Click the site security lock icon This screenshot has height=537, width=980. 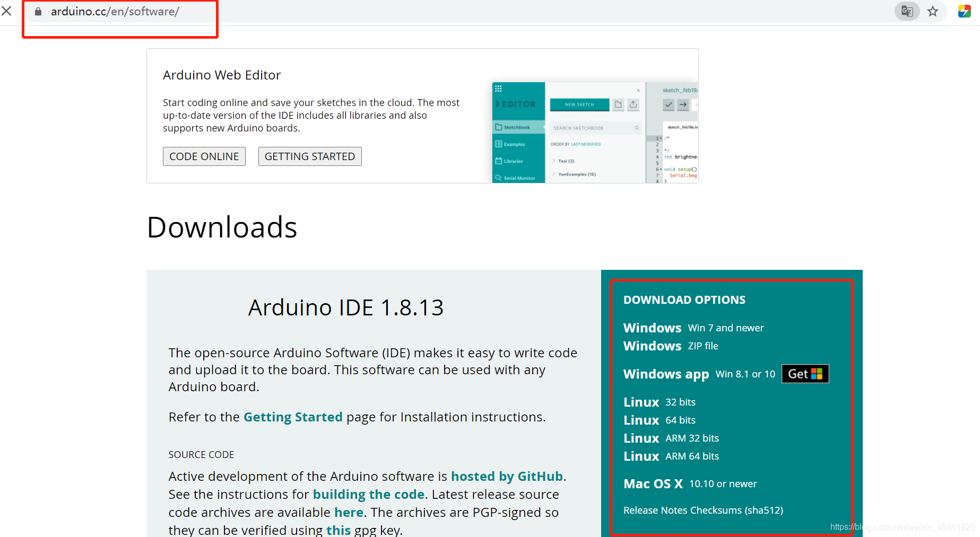click(38, 11)
